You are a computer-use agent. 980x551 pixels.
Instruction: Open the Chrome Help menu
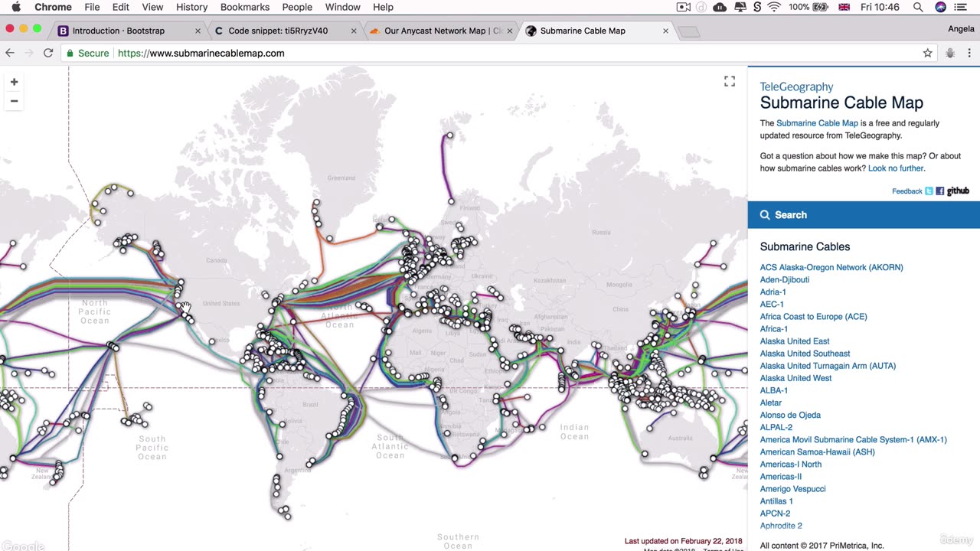pyautogui.click(x=383, y=7)
